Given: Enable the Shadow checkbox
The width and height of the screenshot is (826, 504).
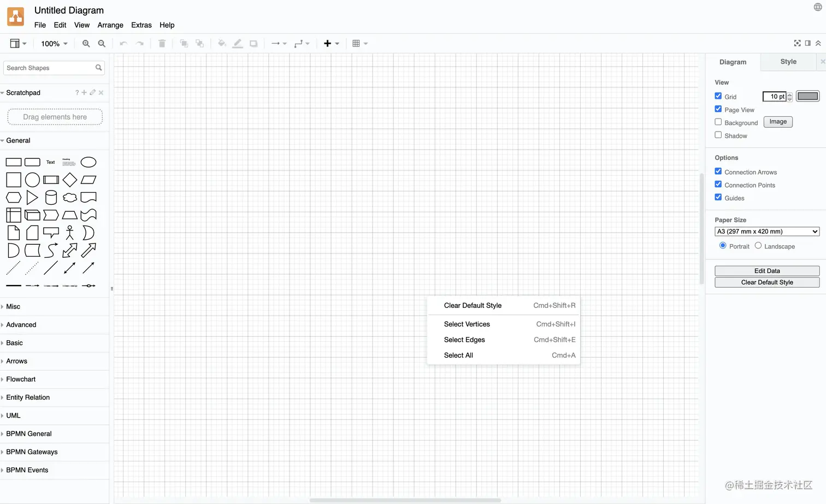Looking at the screenshot, I should [x=718, y=135].
